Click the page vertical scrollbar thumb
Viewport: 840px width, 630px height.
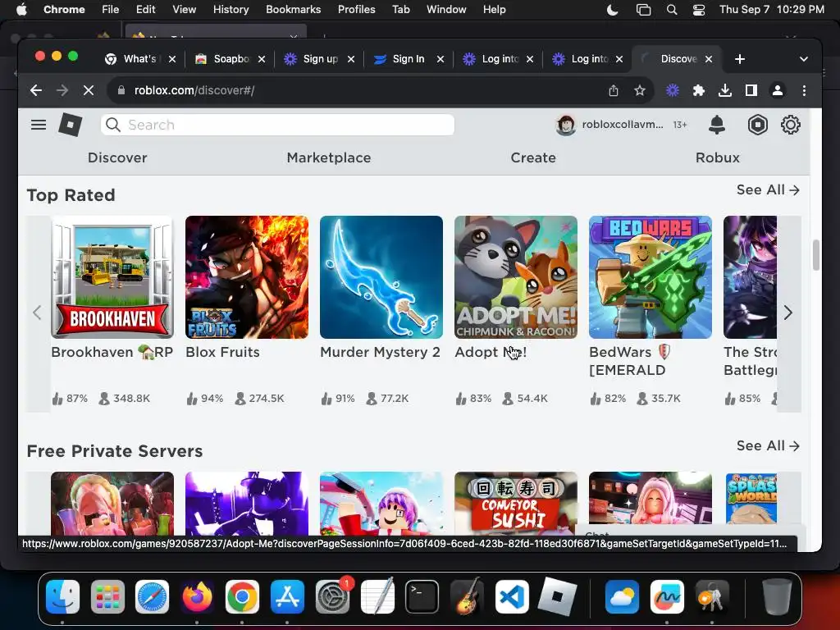[815, 255]
